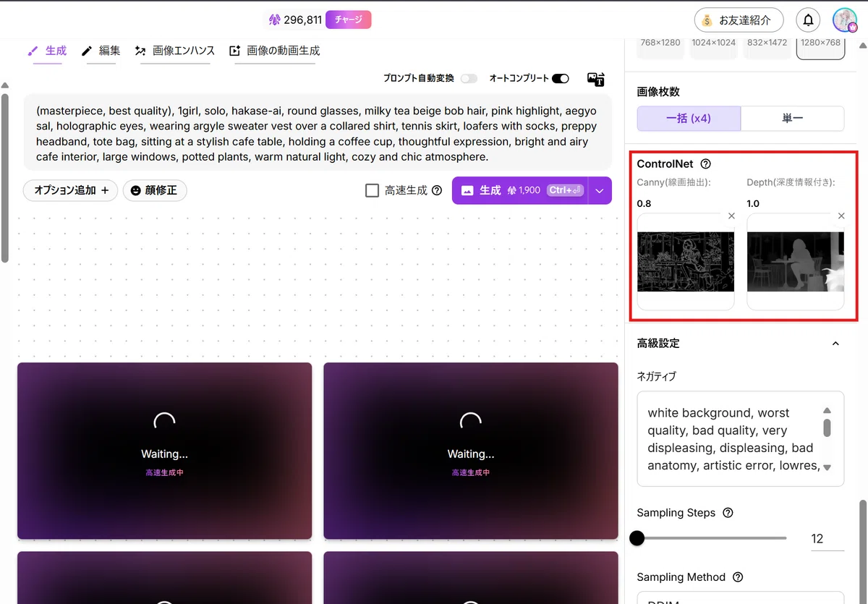Image resolution: width=868 pixels, height=604 pixels.
Task: Click the 顔修正 button
Action: pyautogui.click(x=155, y=190)
